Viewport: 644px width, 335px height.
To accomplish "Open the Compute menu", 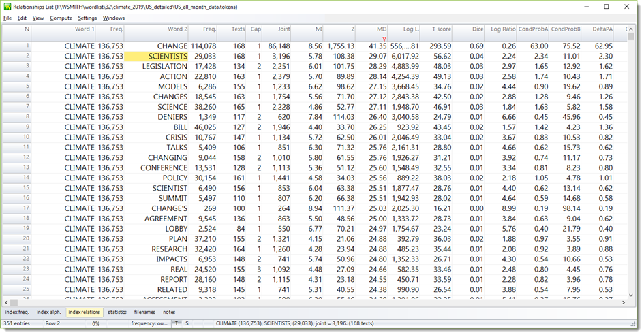I will (x=61, y=18).
